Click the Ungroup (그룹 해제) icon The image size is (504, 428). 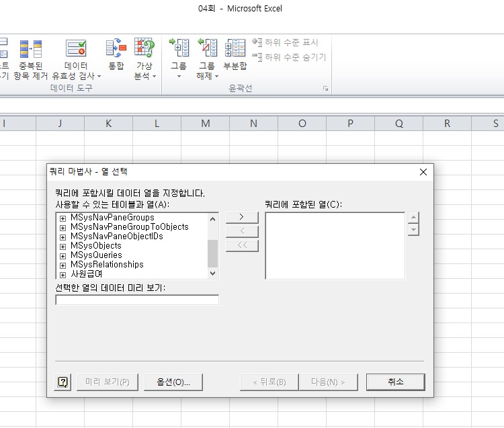[x=207, y=49]
